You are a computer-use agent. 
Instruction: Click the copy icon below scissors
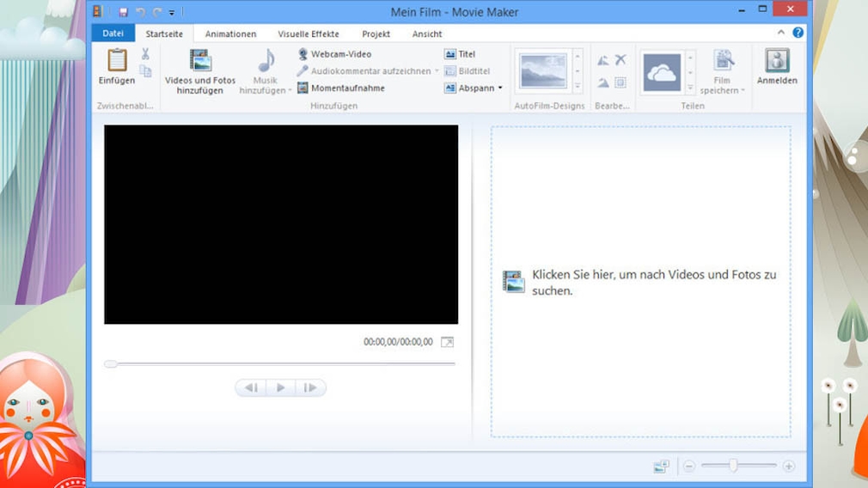click(x=145, y=70)
